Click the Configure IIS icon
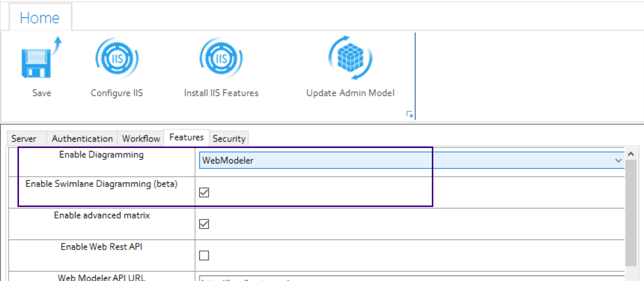Screen dimensions: 644x281 117,58
